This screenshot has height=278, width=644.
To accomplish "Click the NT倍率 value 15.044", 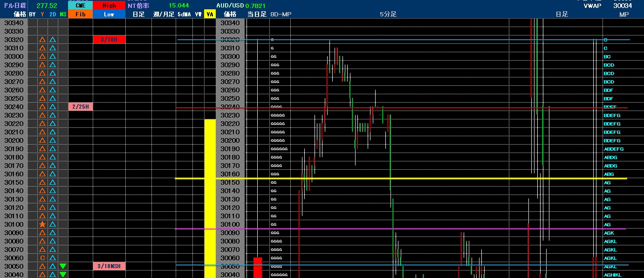I will pyautogui.click(x=179, y=6).
